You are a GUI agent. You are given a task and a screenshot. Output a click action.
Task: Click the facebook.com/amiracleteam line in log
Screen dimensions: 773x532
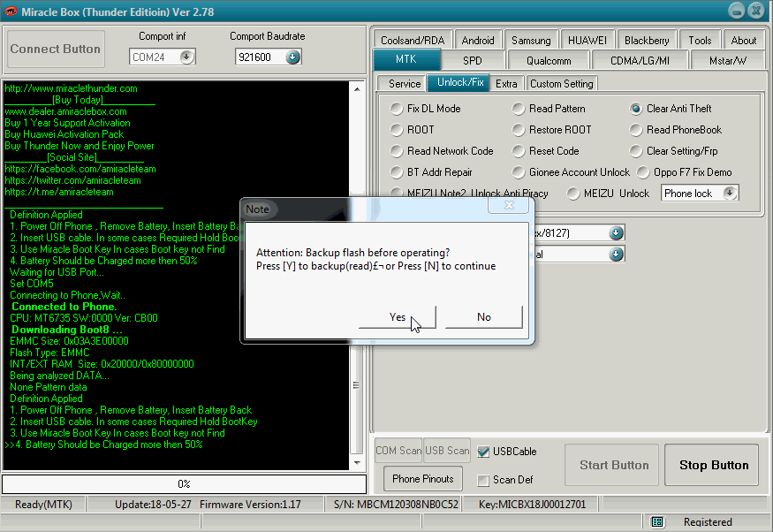tap(80, 169)
